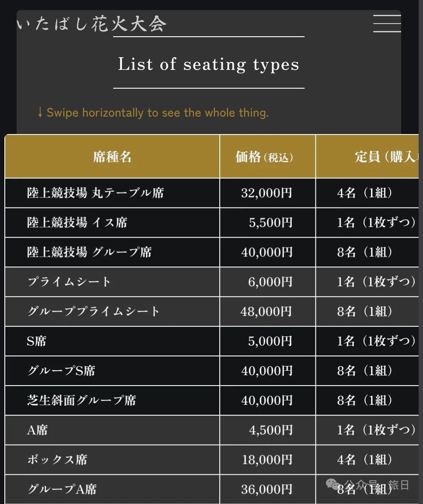
Task: Click the 32,000円 price cell
Action: coord(267,193)
